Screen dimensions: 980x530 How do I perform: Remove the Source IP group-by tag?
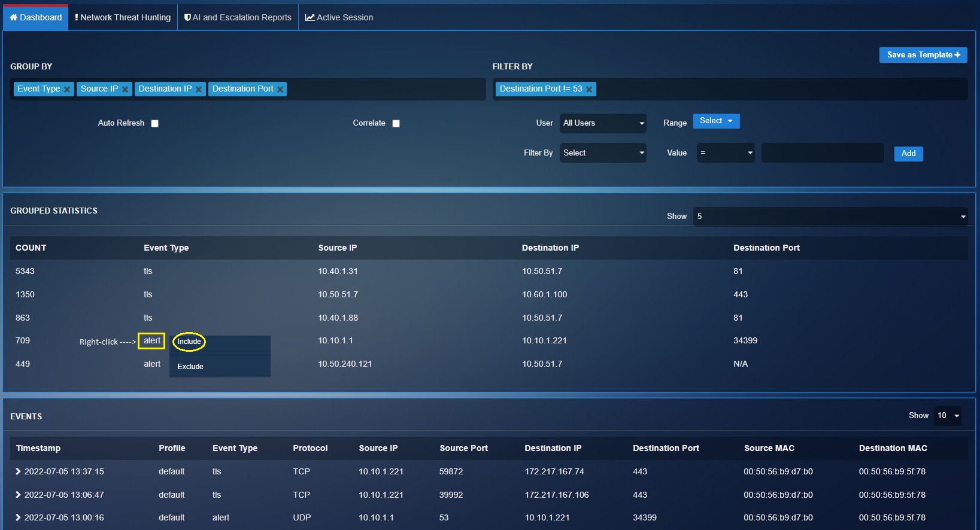[125, 89]
